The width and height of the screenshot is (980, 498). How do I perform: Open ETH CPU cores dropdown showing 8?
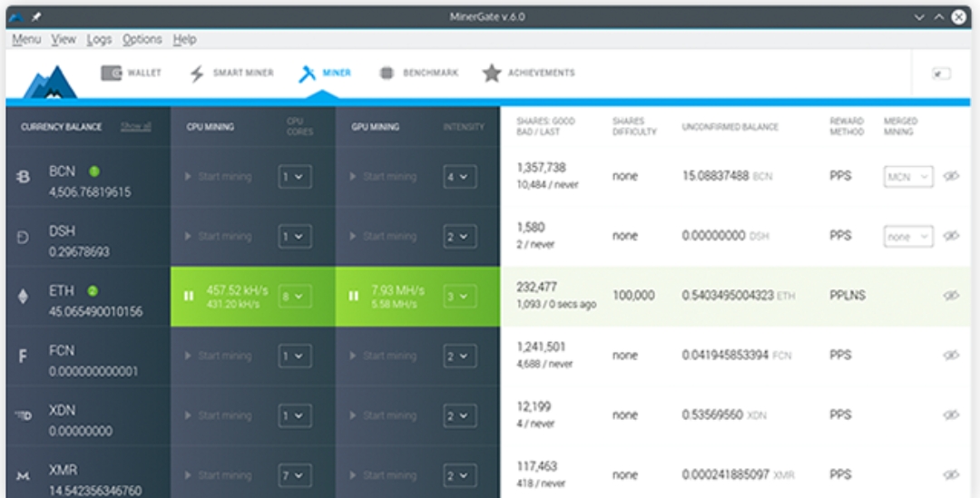[295, 297]
